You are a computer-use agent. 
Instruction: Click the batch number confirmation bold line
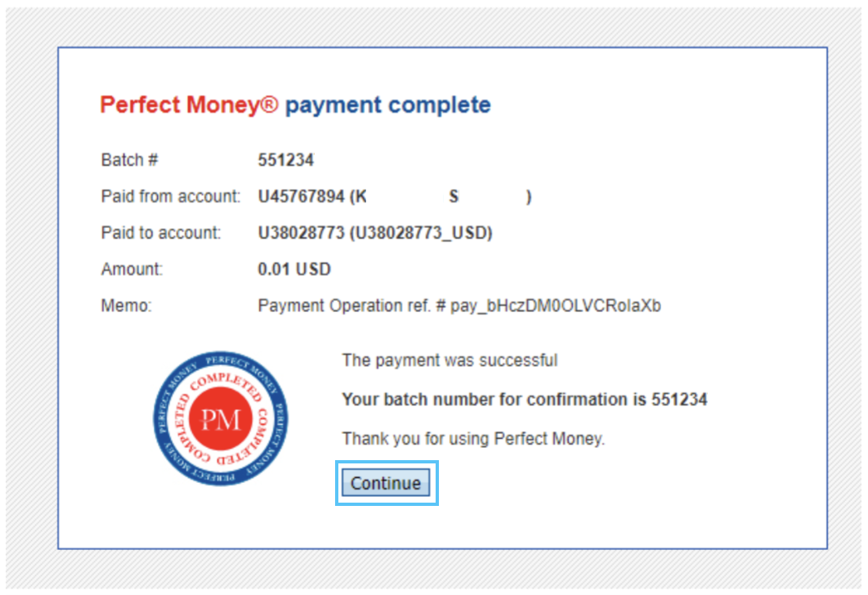[524, 399]
